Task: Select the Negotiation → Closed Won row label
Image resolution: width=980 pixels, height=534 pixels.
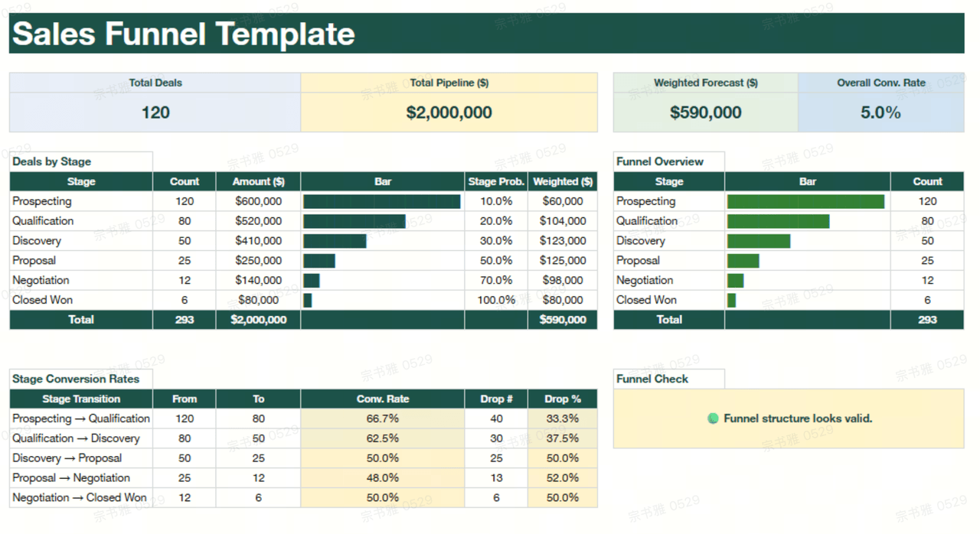Action: (x=80, y=498)
